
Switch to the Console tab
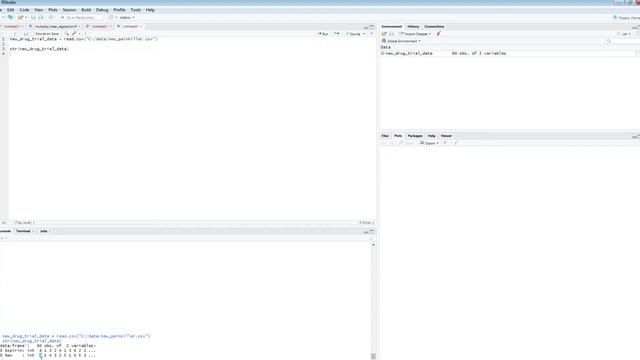click(x=5, y=231)
